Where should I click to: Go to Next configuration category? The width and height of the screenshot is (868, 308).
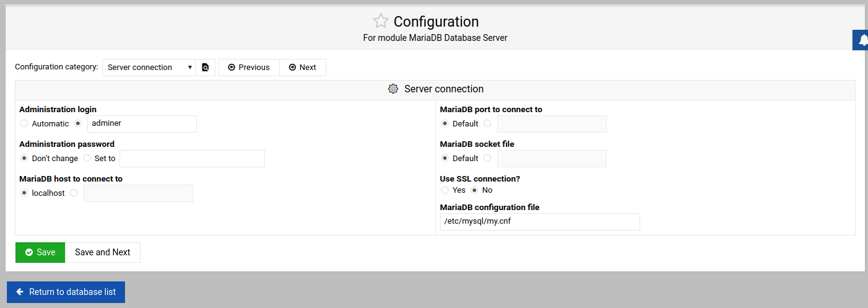303,68
